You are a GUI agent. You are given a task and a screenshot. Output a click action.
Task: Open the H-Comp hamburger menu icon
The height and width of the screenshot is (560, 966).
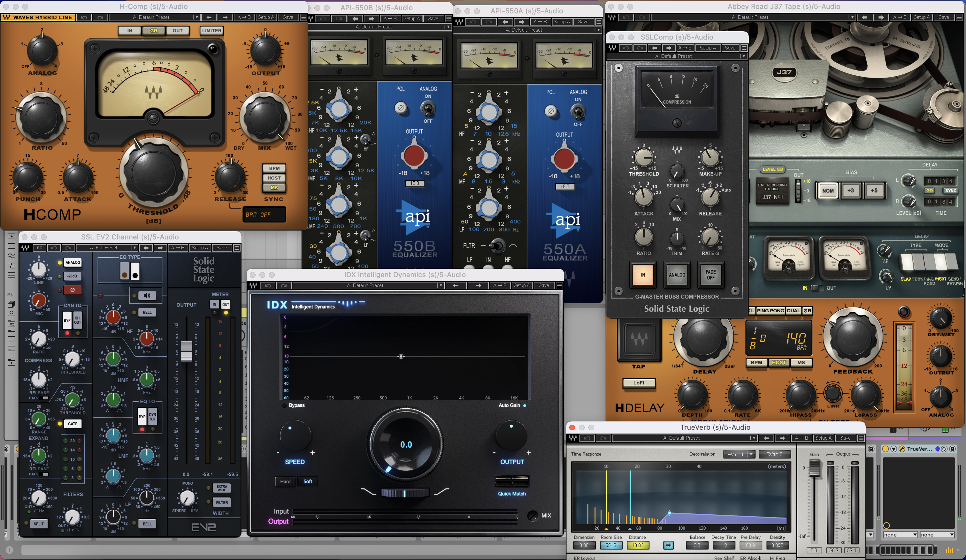303,17
